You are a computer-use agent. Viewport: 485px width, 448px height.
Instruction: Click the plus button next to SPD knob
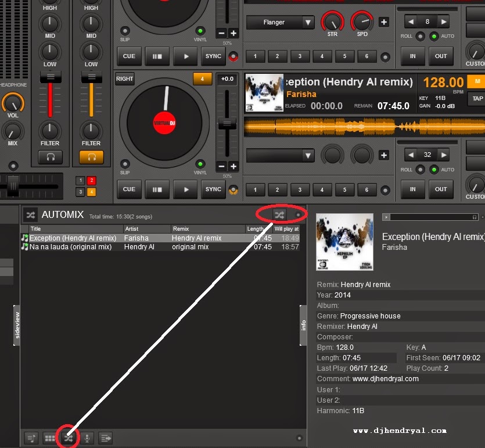383,21
